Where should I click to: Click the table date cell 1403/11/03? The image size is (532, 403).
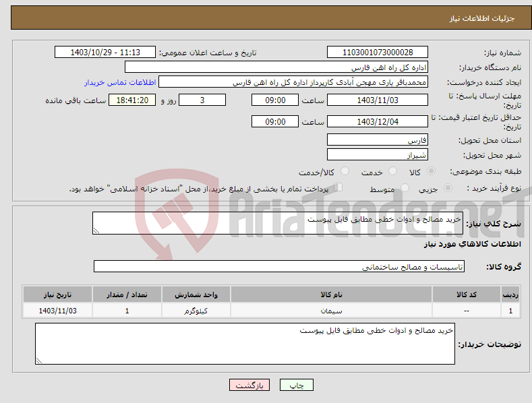click(57, 311)
